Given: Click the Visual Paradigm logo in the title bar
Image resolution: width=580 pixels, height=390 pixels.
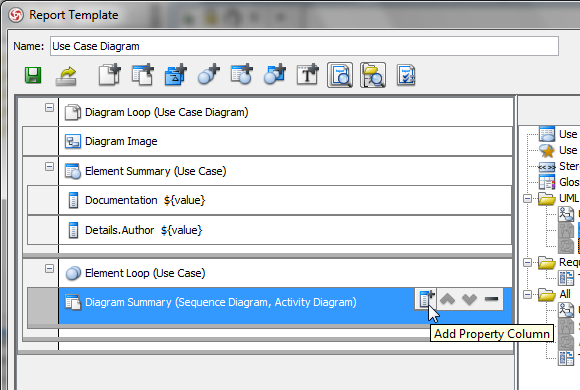Looking at the screenshot, I should pos(16,15).
